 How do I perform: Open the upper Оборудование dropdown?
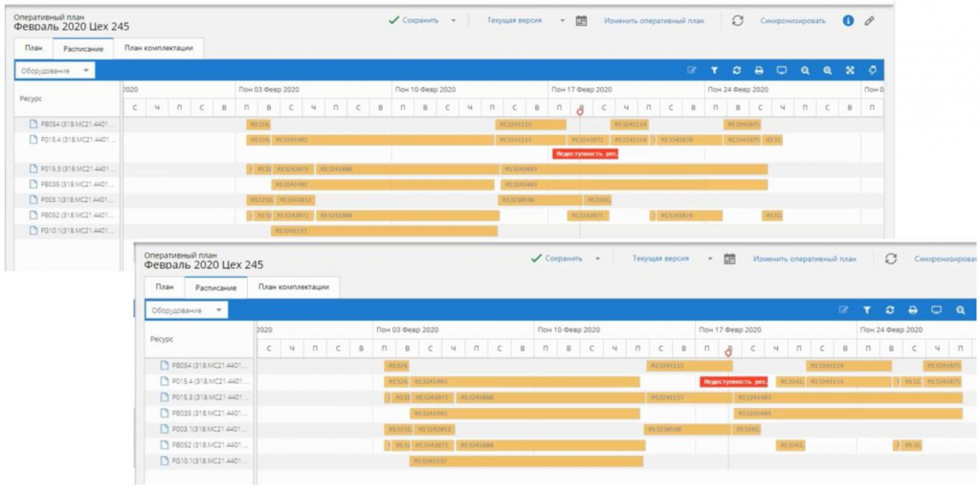55,71
